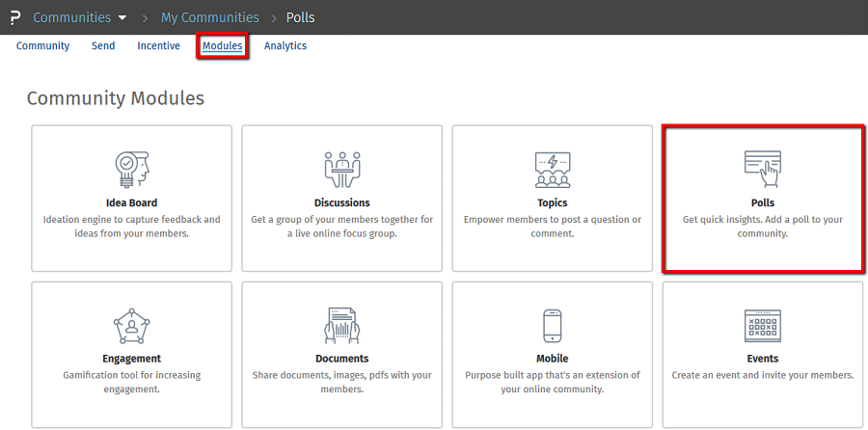The width and height of the screenshot is (868, 430).
Task: Select the Incentive tab
Action: tap(158, 46)
